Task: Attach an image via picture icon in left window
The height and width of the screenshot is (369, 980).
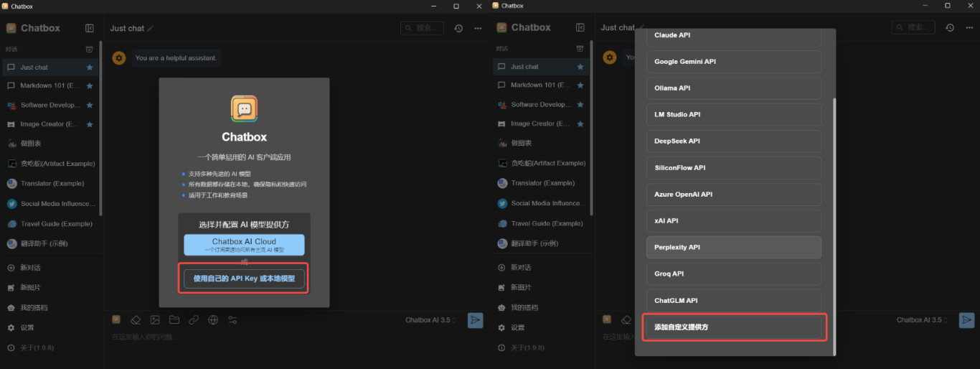Action: point(155,319)
